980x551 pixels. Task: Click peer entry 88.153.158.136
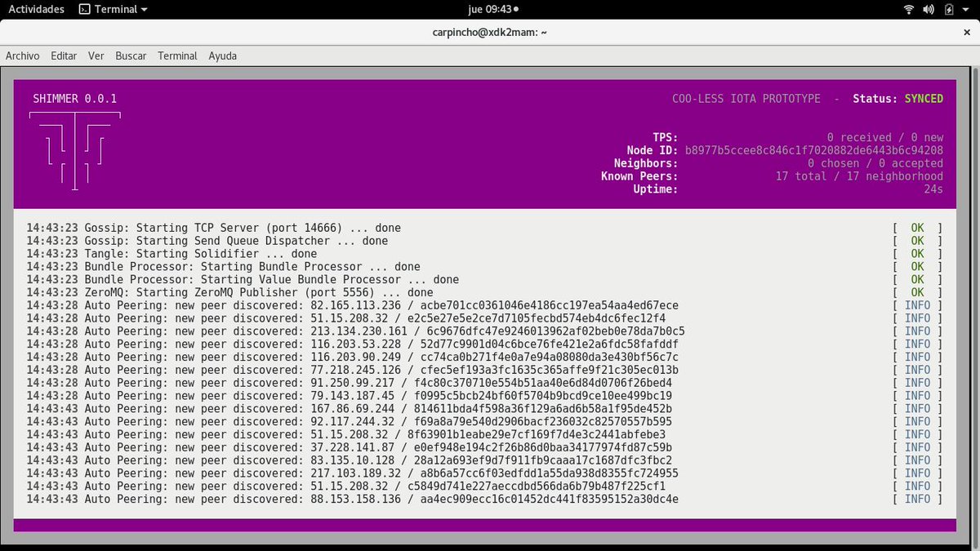352,499
